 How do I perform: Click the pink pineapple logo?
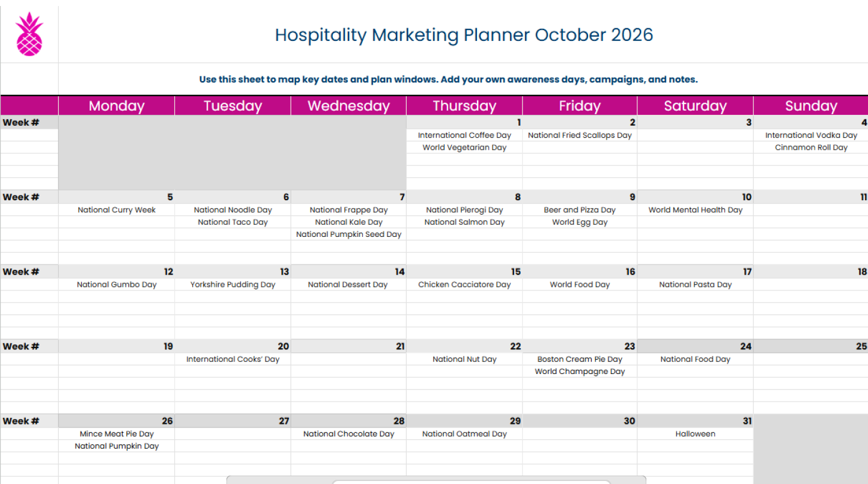point(29,34)
